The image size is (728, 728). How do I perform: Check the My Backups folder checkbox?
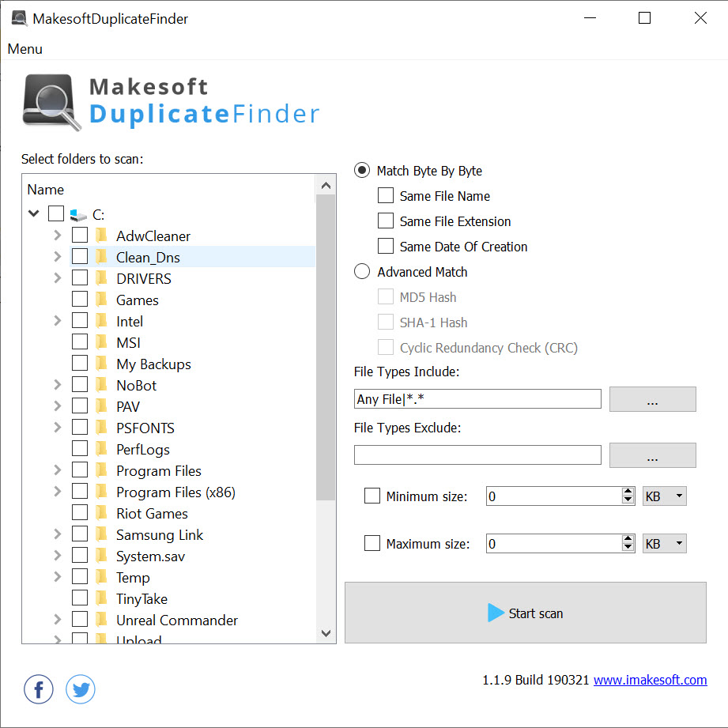80,364
